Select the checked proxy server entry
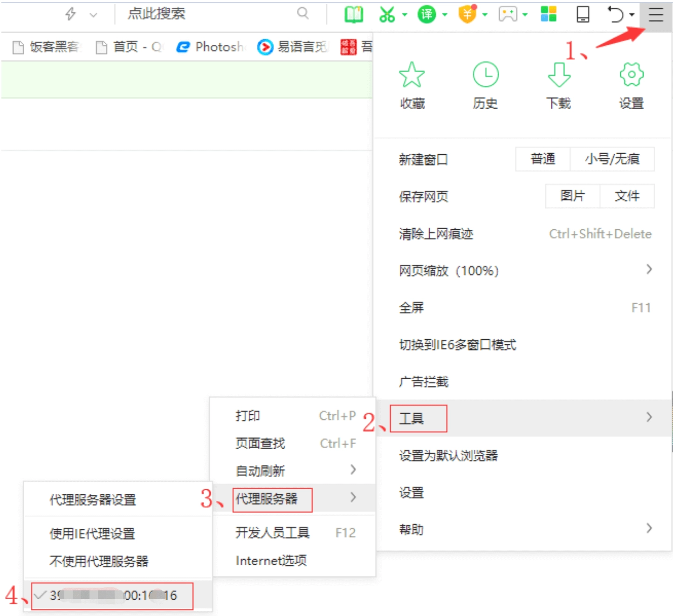The image size is (673, 616). click(x=112, y=595)
